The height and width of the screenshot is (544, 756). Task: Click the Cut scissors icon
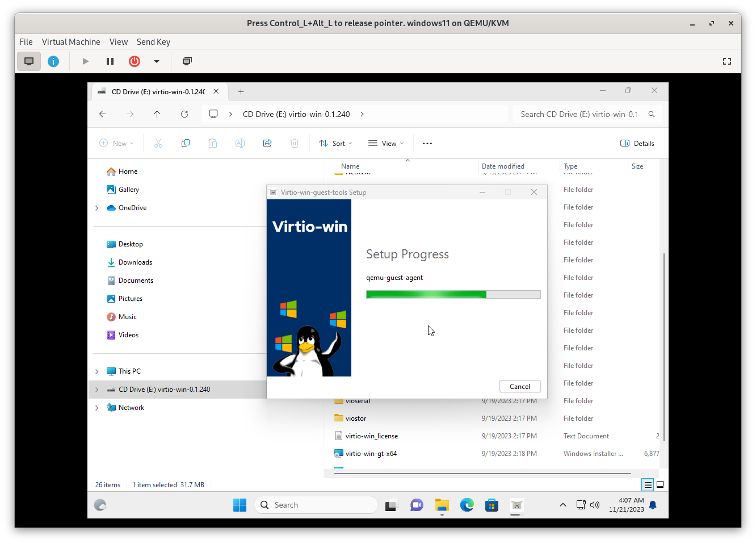tap(158, 144)
